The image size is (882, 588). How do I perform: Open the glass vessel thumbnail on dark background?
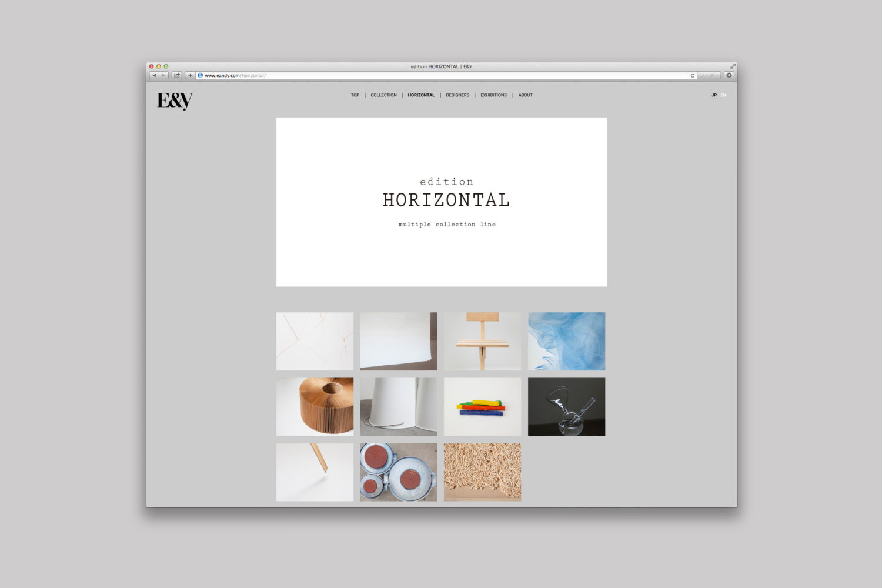[566, 407]
